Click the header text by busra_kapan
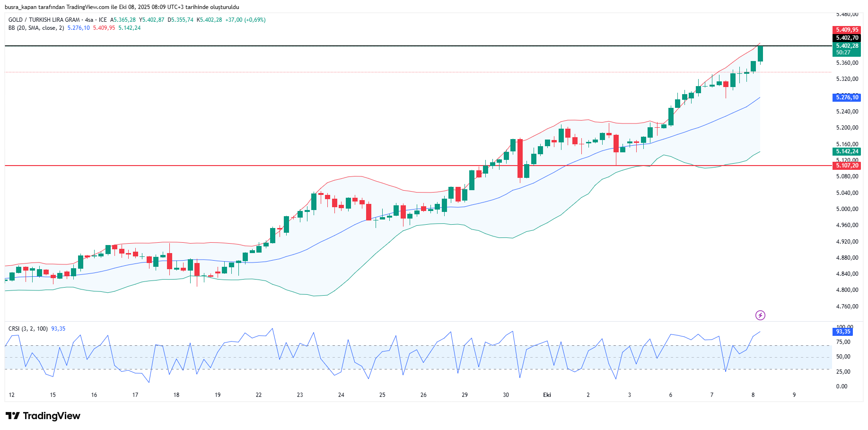The width and height of the screenshot is (868, 430). [x=122, y=7]
